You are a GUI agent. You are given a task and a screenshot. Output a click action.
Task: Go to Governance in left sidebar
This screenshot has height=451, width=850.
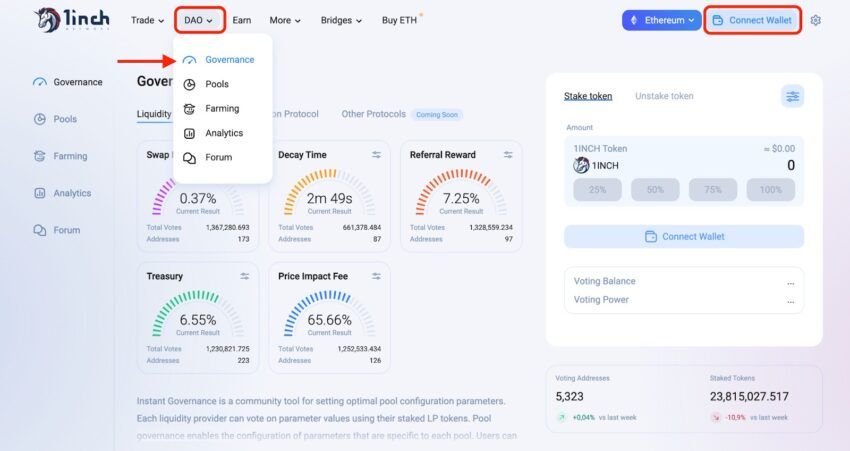[68, 82]
